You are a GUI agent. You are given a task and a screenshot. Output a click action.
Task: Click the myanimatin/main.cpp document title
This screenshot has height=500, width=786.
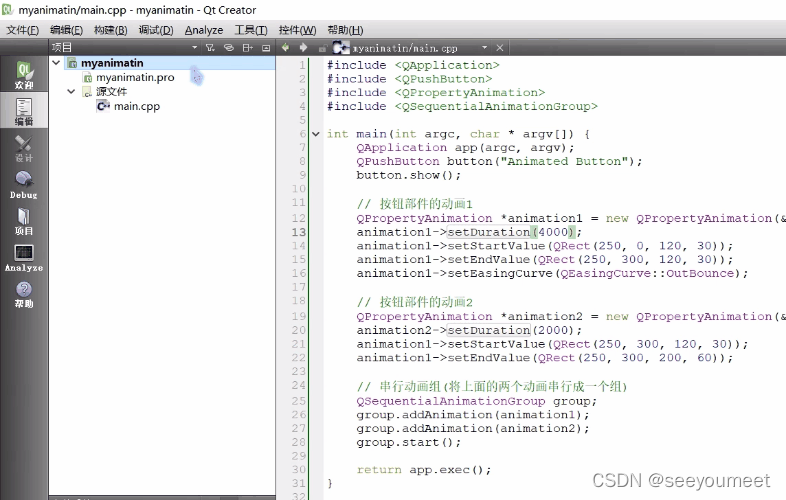coord(405,48)
